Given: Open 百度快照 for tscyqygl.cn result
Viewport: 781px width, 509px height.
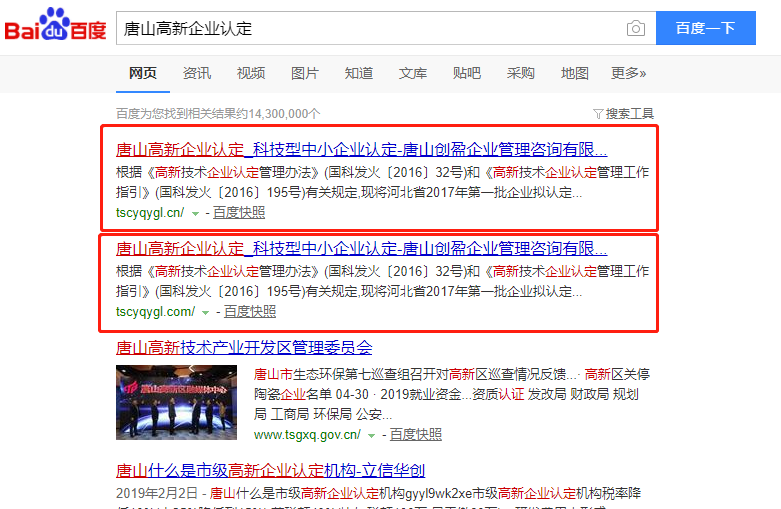Looking at the screenshot, I should click(x=239, y=213).
